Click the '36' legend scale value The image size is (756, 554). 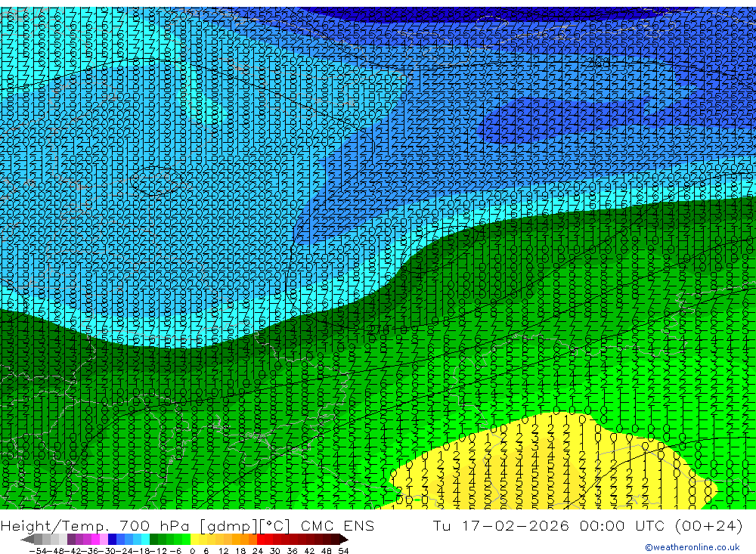(292, 551)
